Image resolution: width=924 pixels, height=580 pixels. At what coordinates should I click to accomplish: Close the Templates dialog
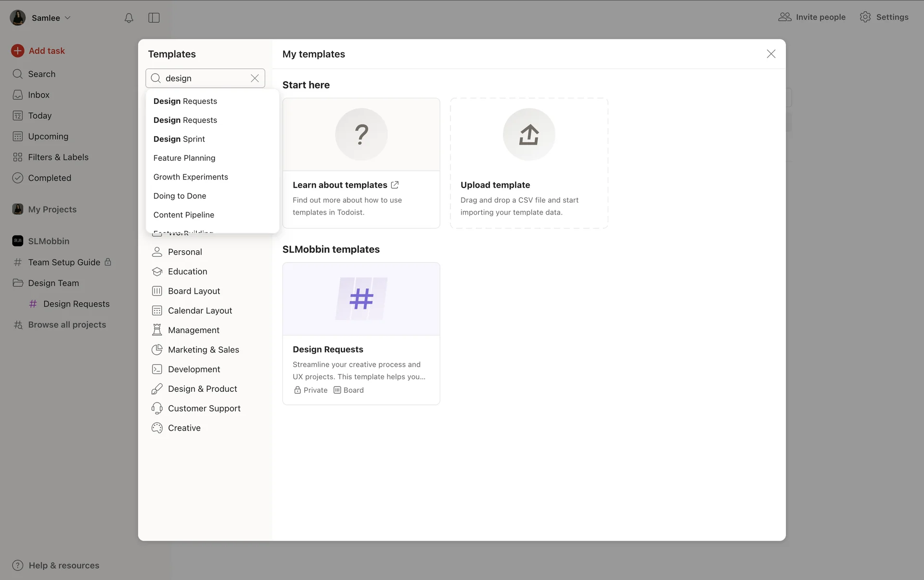click(771, 54)
